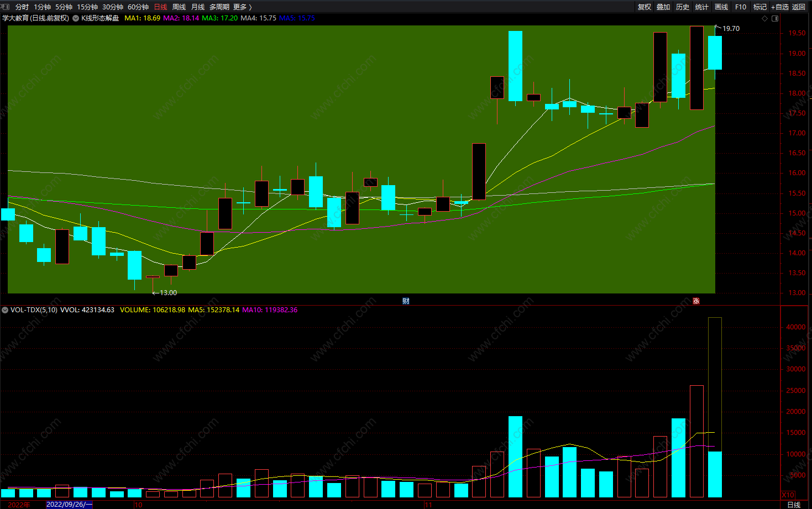Switch to the 分时 intraday view
This screenshot has width=812, height=509.
[22, 7]
